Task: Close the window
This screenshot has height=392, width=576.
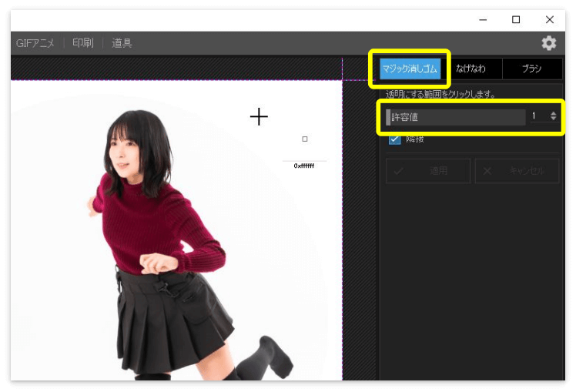Action: pyautogui.click(x=550, y=20)
